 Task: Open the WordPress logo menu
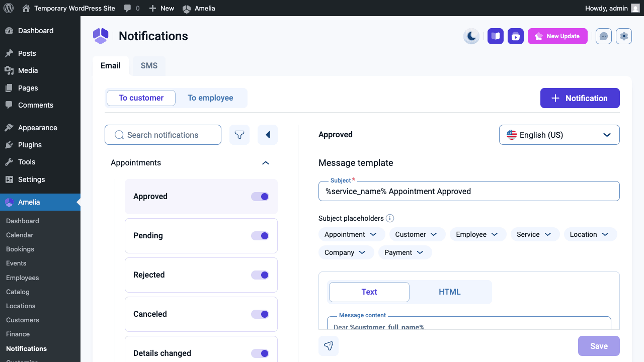point(9,8)
